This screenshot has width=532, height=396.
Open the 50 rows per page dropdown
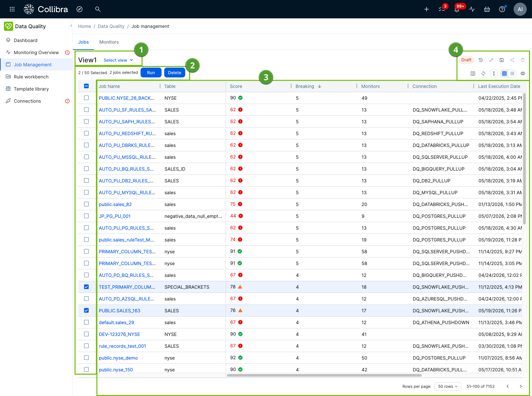pyautogui.click(x=448, y=386)
